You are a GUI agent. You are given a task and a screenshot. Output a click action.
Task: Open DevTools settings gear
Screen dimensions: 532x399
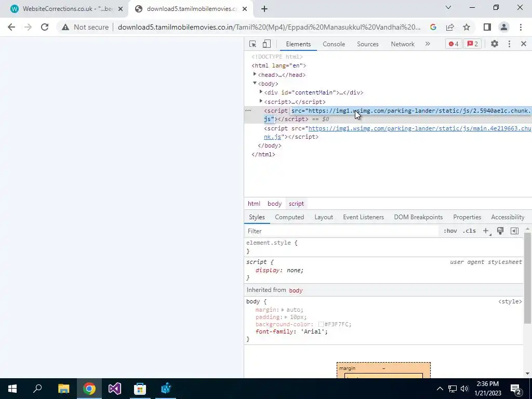click(495, 44)
